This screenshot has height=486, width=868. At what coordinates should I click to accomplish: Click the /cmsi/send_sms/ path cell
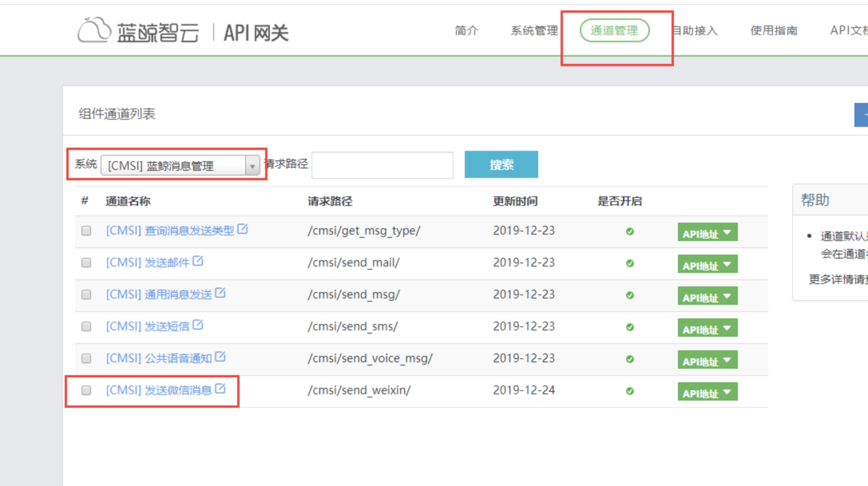pos(352,327)
